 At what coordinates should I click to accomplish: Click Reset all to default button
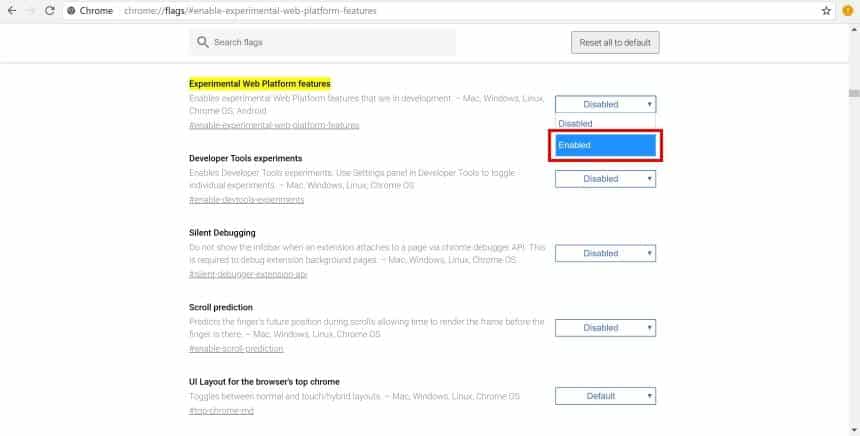tap(615, 42)
